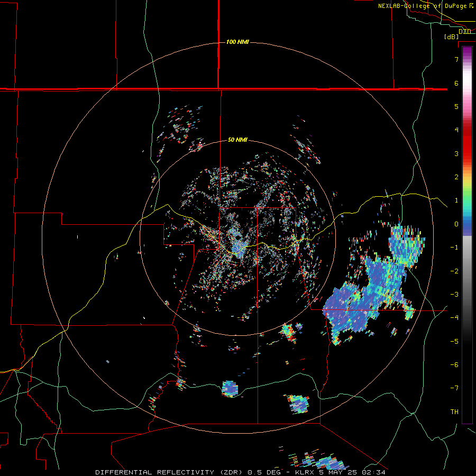The height and width of the screenshot is (476, 476).
Task: Click the "0.5 DEG" elevation text
Action: 263,472
